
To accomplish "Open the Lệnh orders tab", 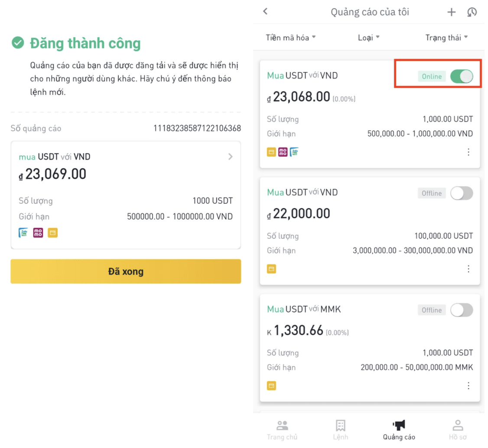I will pyautogui.click(x=341, y=430).
